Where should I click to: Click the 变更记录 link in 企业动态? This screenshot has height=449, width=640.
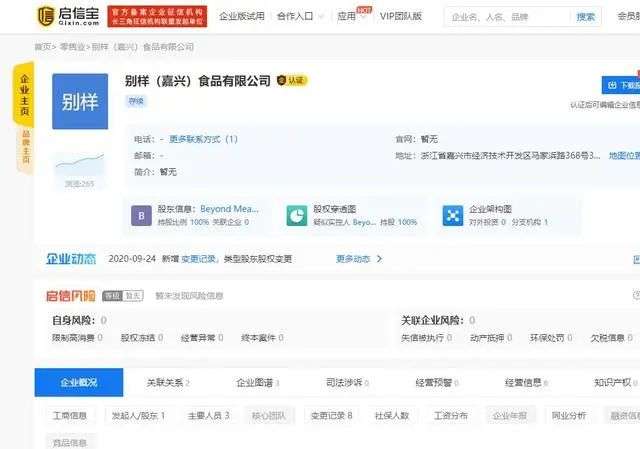198,259
